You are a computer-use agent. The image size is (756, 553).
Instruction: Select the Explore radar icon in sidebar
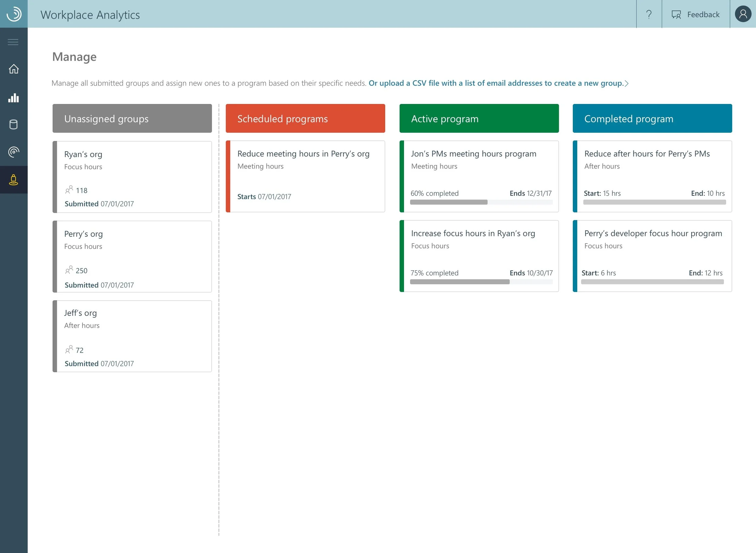point(13,152)
